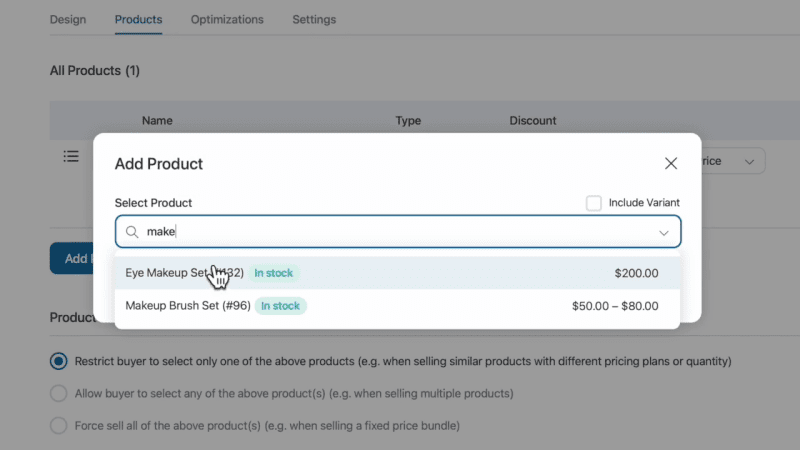Click the Select Product search field

[x=397, y=232]
